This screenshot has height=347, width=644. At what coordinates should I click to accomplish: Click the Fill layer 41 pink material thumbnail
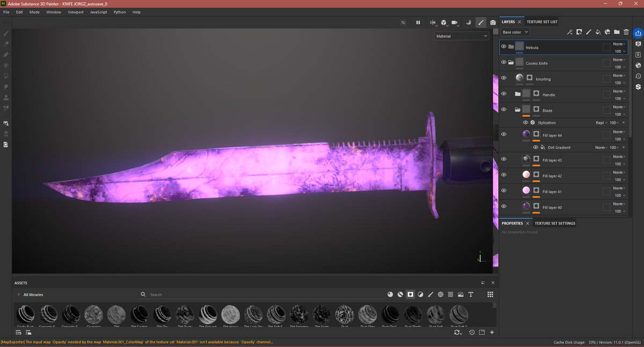click(x=526, y=190)
